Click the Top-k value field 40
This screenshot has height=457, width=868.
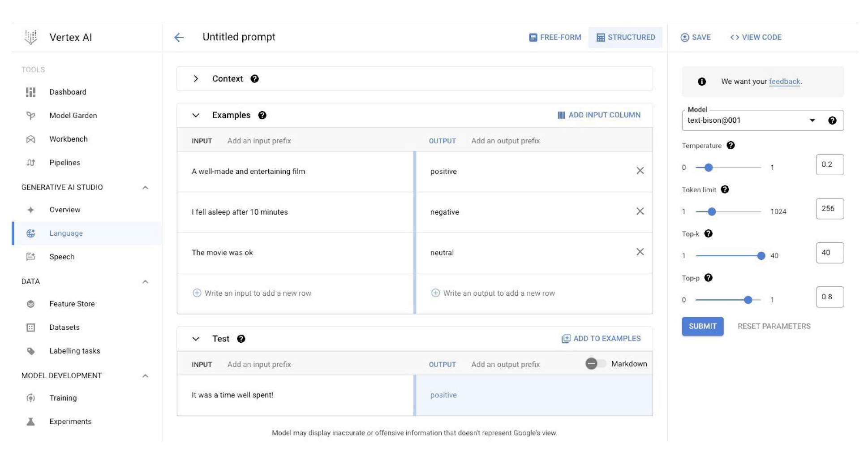click(x=830, y=253)
